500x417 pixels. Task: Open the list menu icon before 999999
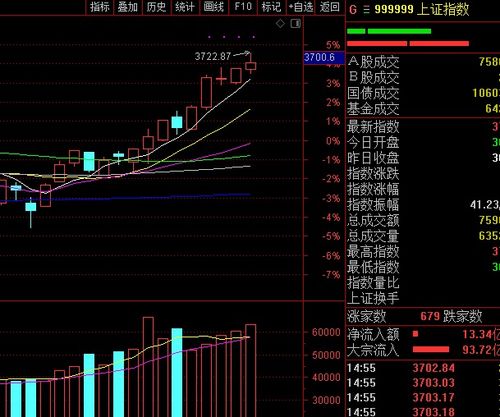point(366,10)
